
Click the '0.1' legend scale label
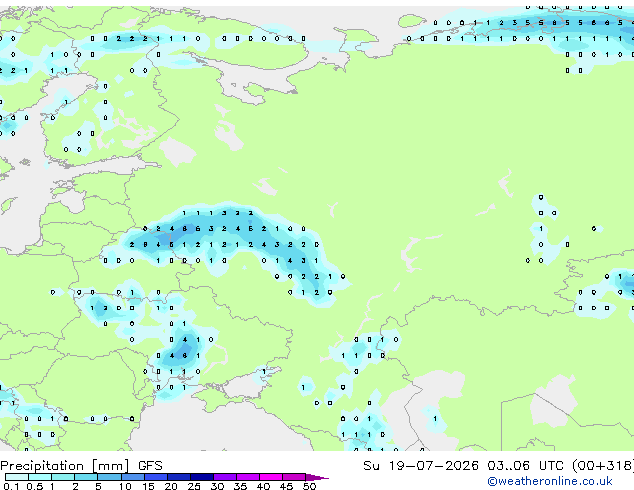point(11,486)
